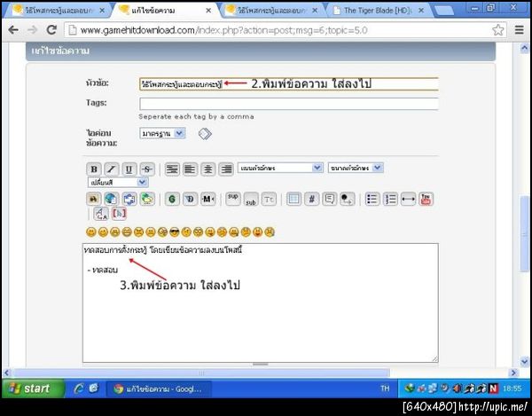Screen dimensions: 532x416
Task: Click scroll down arrow
Action: coord(524,362)
